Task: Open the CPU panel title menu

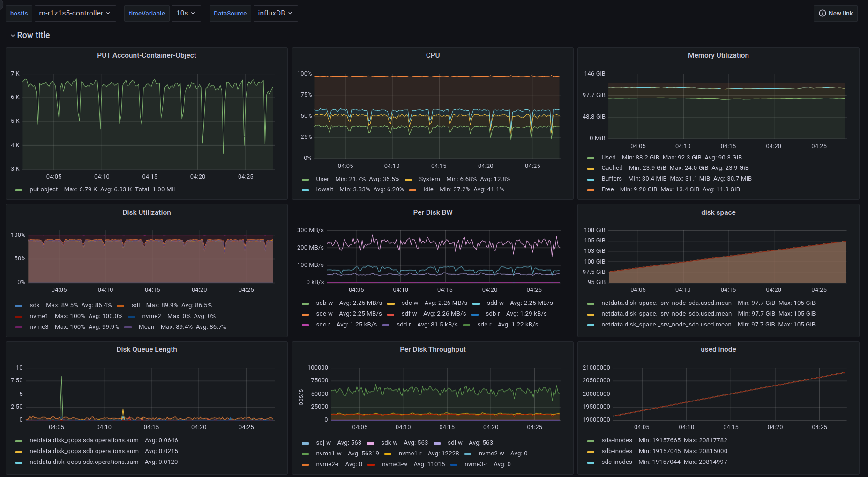Action: click(432, 55)
